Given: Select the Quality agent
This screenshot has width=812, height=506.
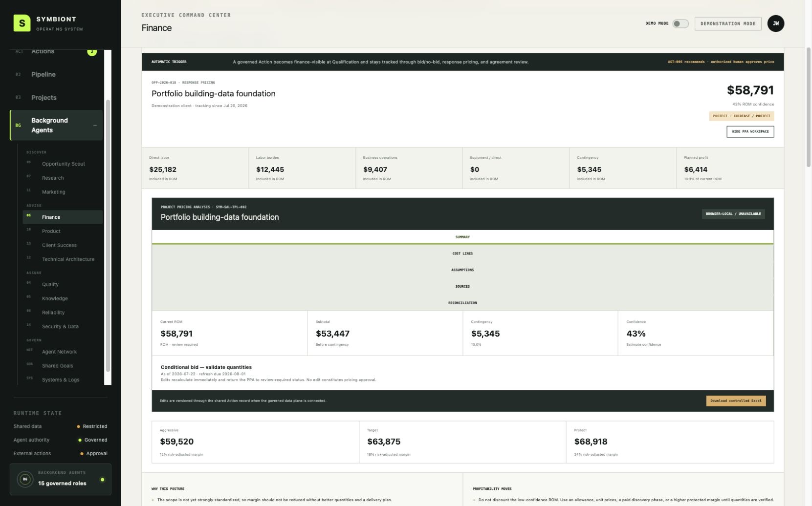Looking at the screenshot, I should (x=63, y=285).
